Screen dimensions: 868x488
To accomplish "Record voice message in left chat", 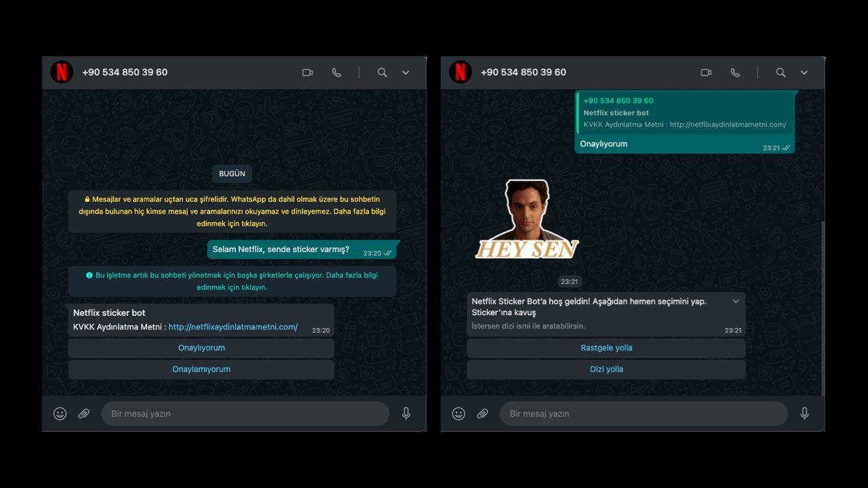I will (406, 413).
